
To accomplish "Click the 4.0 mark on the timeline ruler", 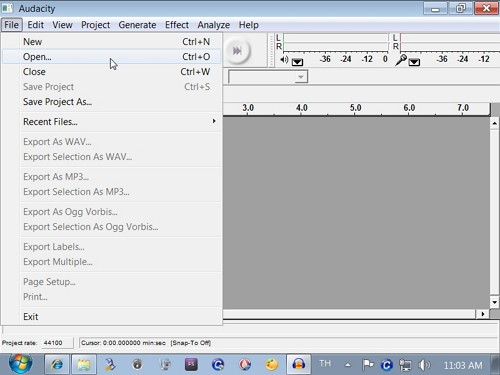I will click(x=302, y=108).
